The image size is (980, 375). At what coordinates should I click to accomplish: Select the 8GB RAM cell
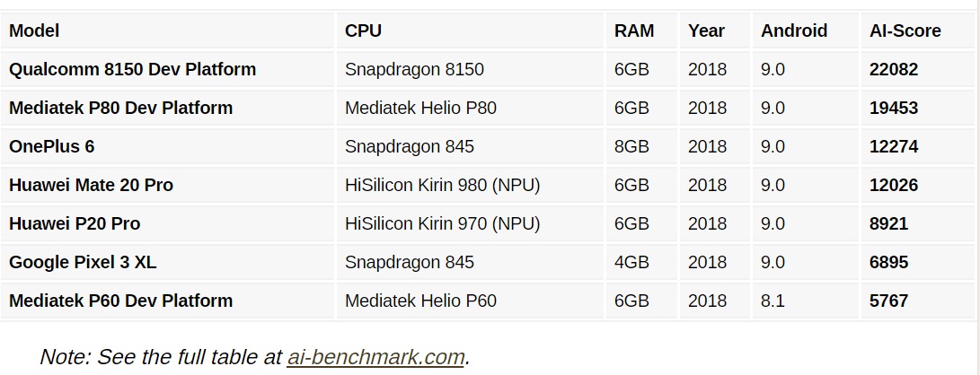[631, 146]
